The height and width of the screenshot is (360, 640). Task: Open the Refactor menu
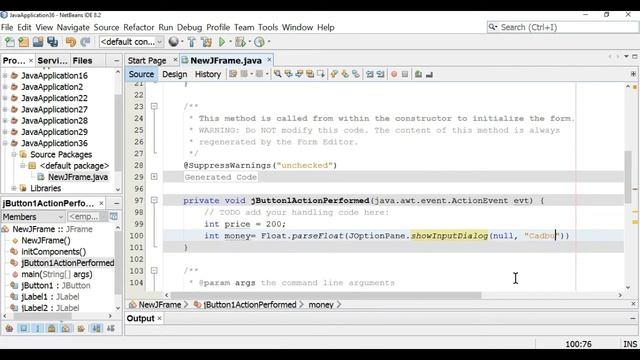pos(139,27)
